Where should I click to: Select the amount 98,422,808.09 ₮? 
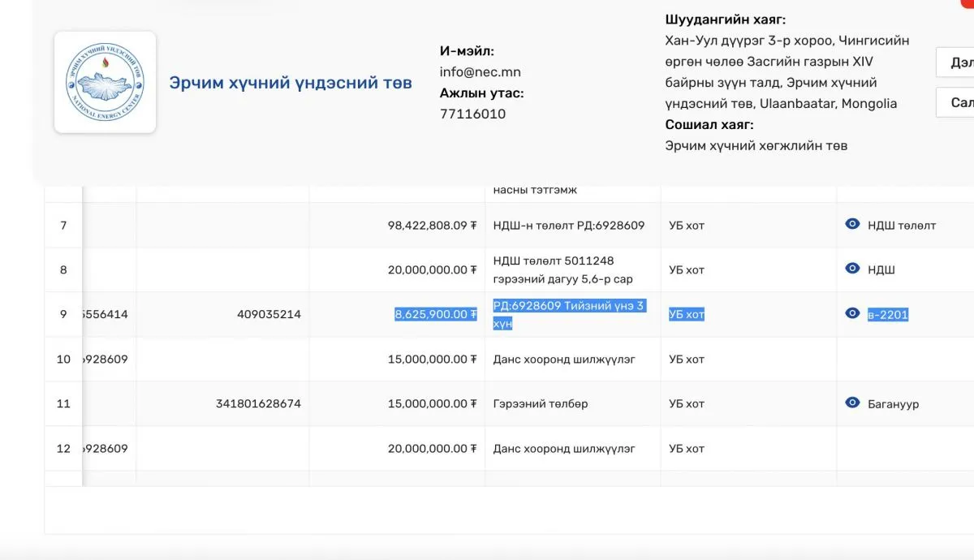tap(432, 226)
